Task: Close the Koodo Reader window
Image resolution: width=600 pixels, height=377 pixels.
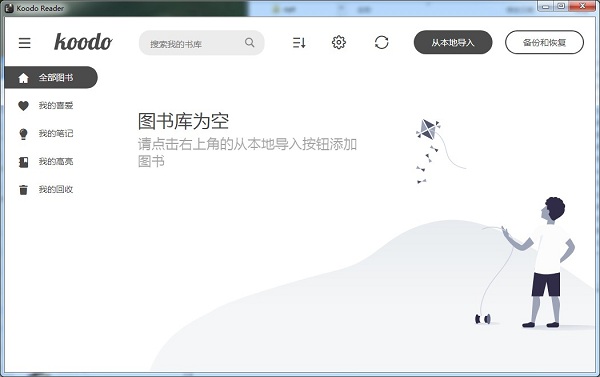Action: pyautogui.click(x=582, y=6)
